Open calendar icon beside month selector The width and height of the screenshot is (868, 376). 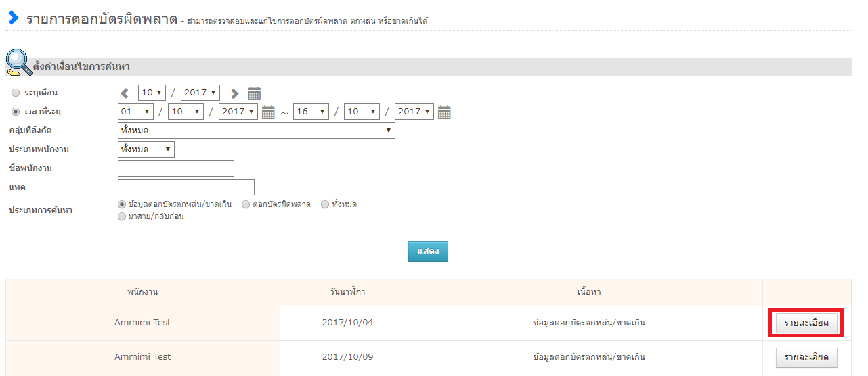[x=254, y=93]
